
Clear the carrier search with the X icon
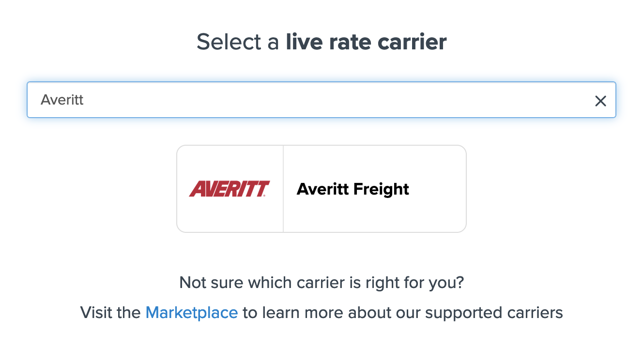pos(600,101)
